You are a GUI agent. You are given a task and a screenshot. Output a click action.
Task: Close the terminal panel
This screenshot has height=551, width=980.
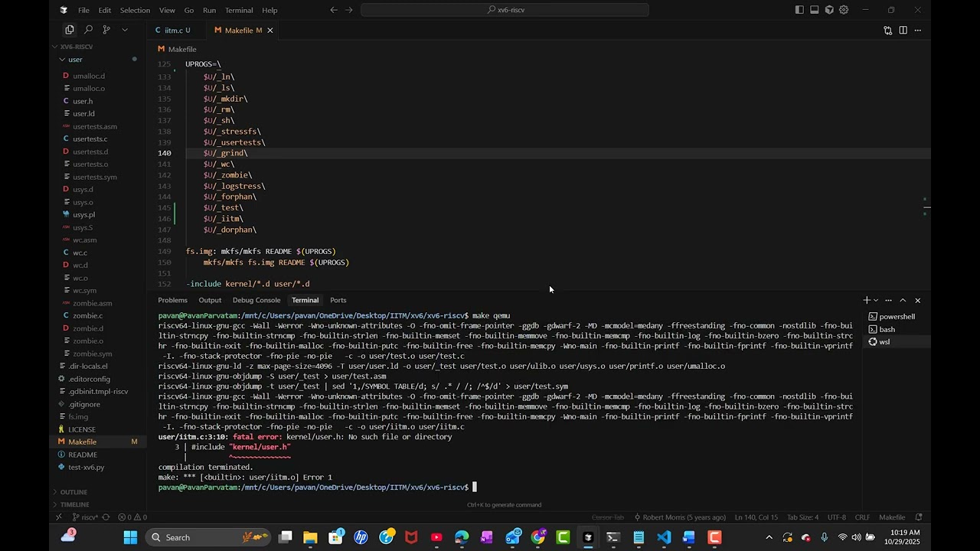click(x=917, y=300)
